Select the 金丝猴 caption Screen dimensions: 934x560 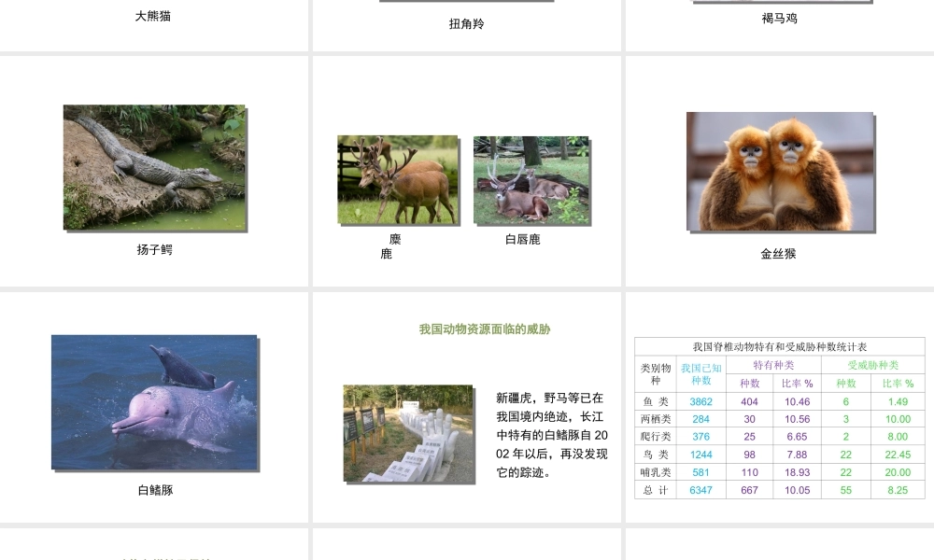click(x=778, y=254)
